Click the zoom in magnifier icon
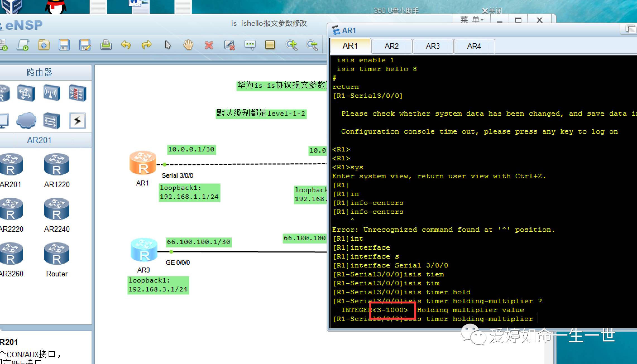 point(291,45)
